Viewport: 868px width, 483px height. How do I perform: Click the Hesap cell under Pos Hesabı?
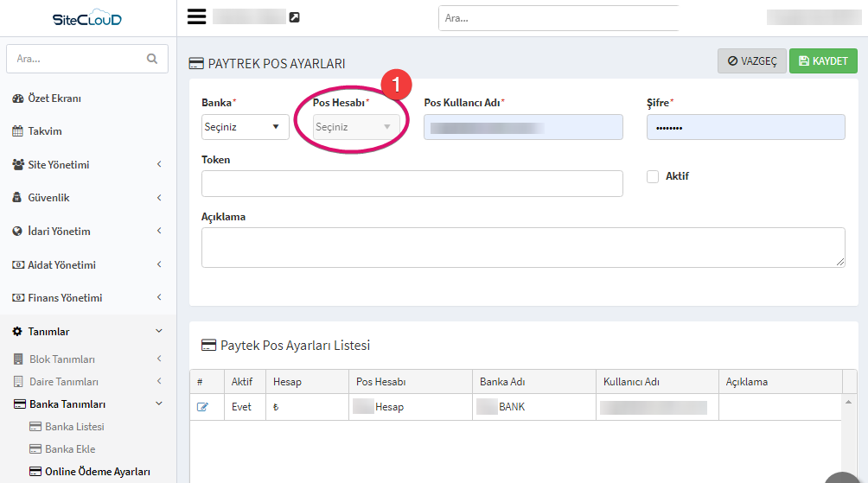(410, 407)
